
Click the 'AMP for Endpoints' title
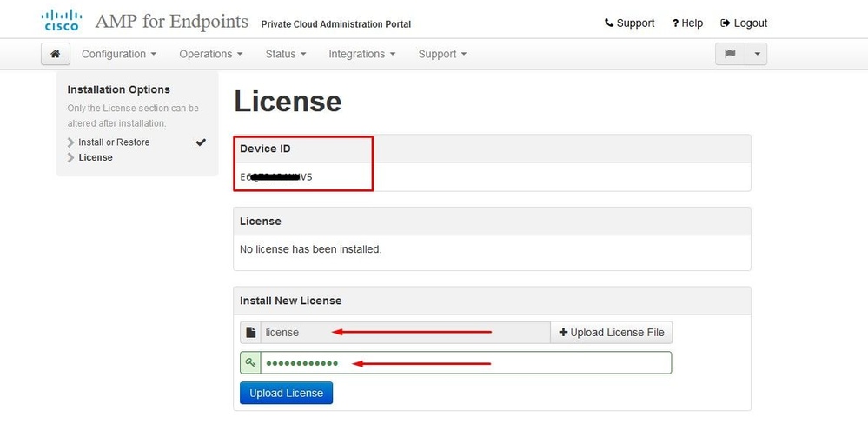[x=172, y=21]
